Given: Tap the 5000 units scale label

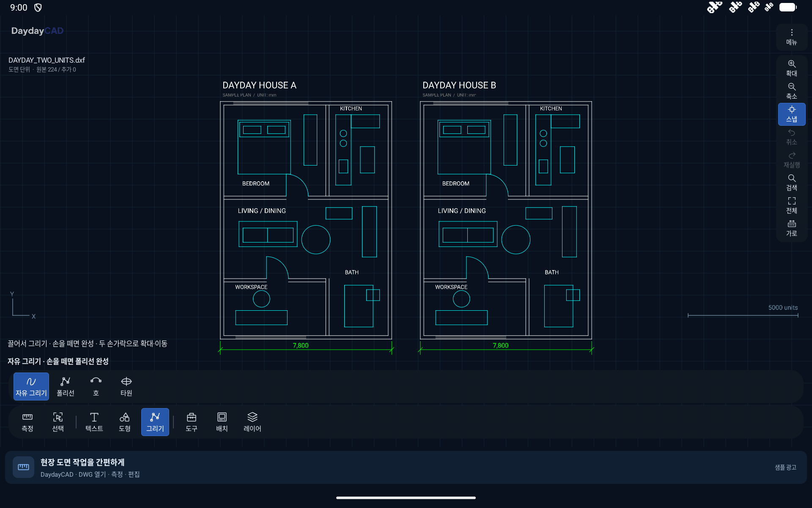Looking at the screenshot, I should [x=783, y=308].
